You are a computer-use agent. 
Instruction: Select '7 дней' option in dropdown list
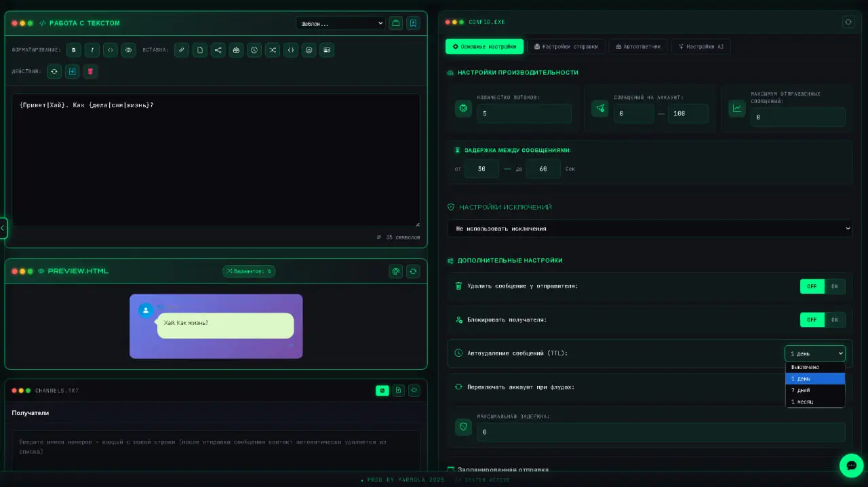point(815,390)
